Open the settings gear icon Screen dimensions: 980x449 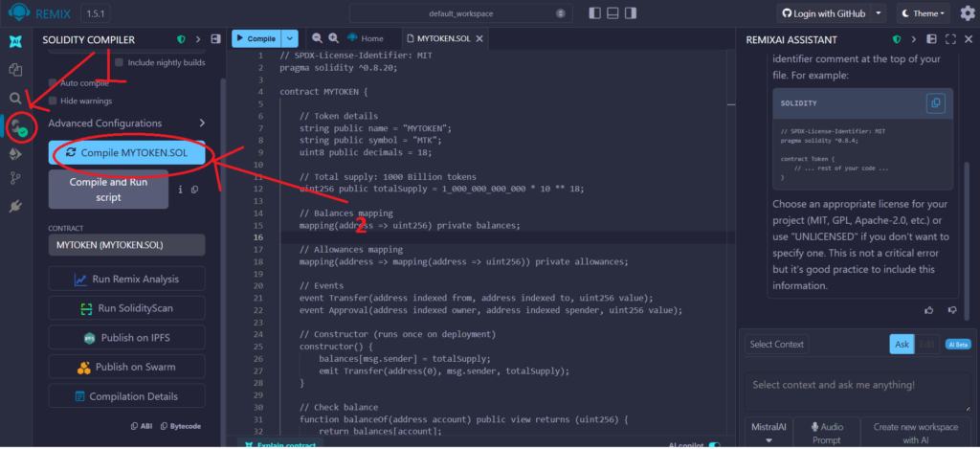[967, 13]
